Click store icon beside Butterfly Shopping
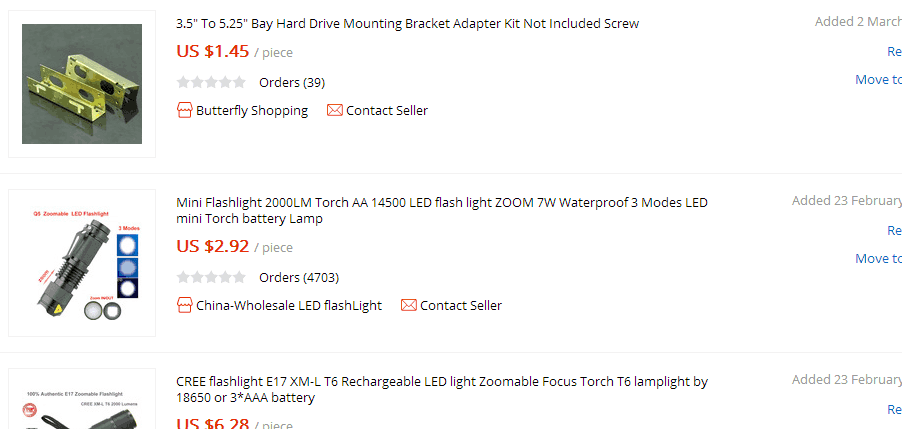Image resolution: width=902 pixels, height=429 pixels. 184,110
